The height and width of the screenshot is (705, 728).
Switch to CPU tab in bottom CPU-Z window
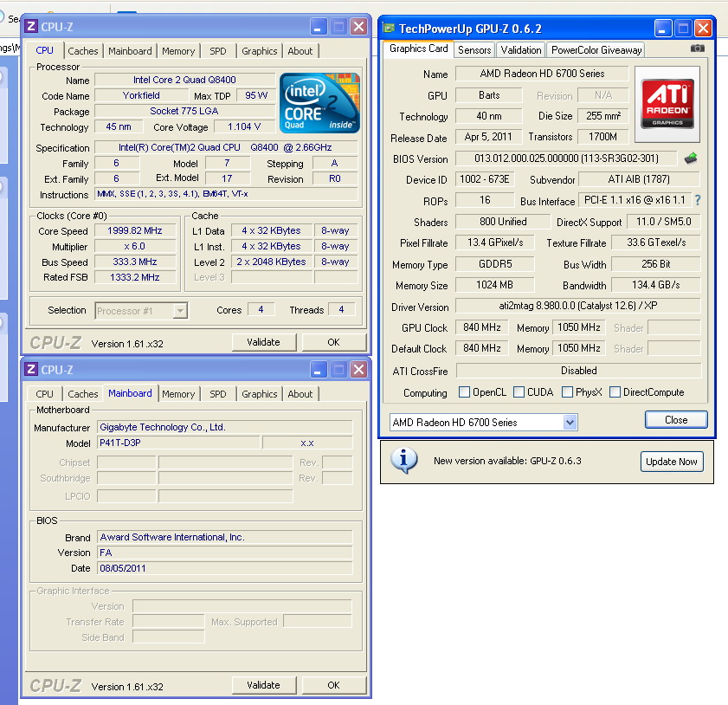(x=44, y=394)
